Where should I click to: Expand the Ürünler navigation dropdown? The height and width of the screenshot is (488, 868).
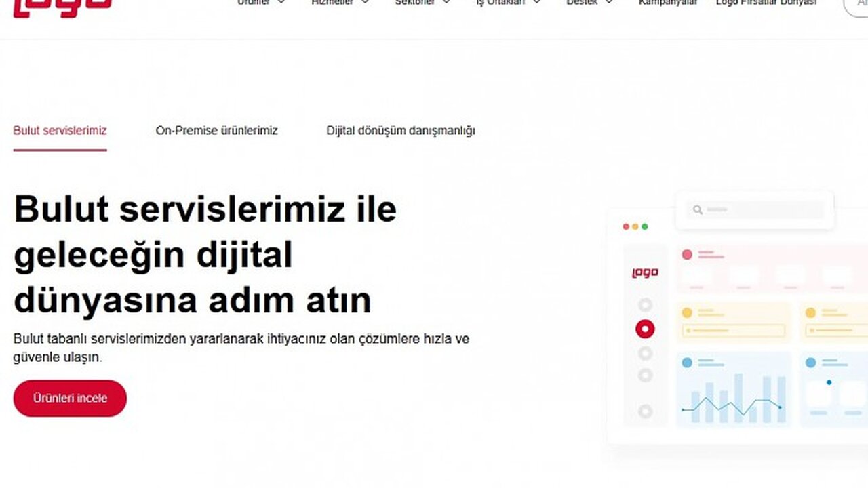[260, 3]
